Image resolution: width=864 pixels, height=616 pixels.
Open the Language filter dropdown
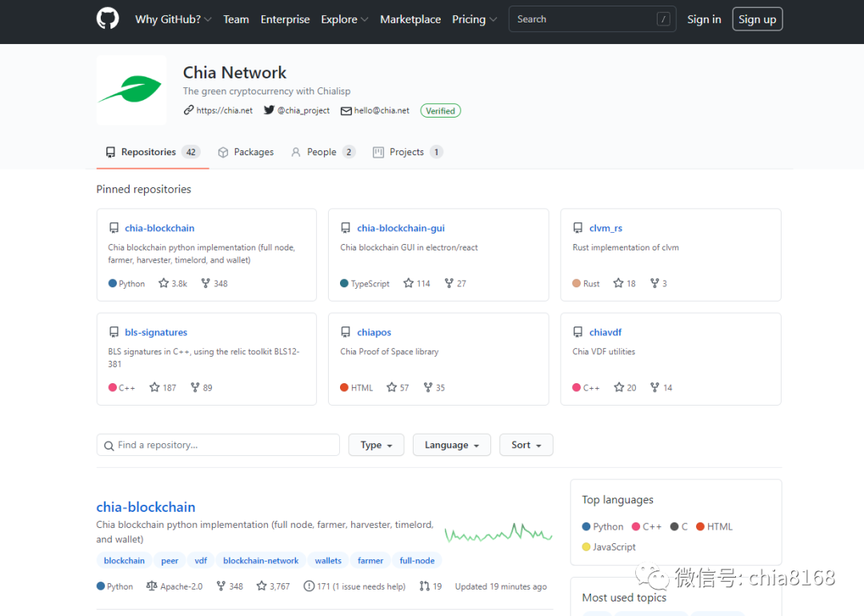tap(451, 445)
